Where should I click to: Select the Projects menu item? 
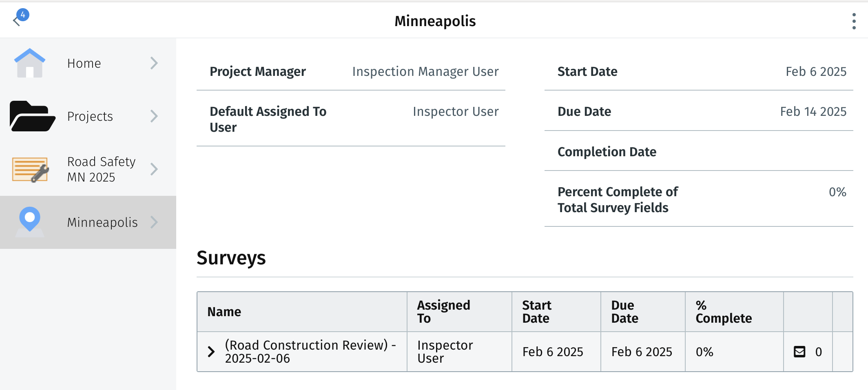coord(88,116)
